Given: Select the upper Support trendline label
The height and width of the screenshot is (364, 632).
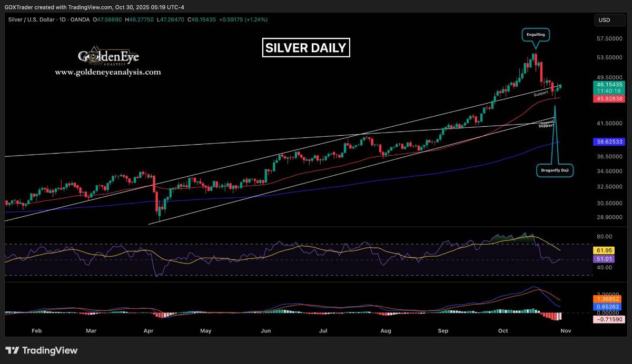Looking at the screenshot, I should (x=541, y=94).
